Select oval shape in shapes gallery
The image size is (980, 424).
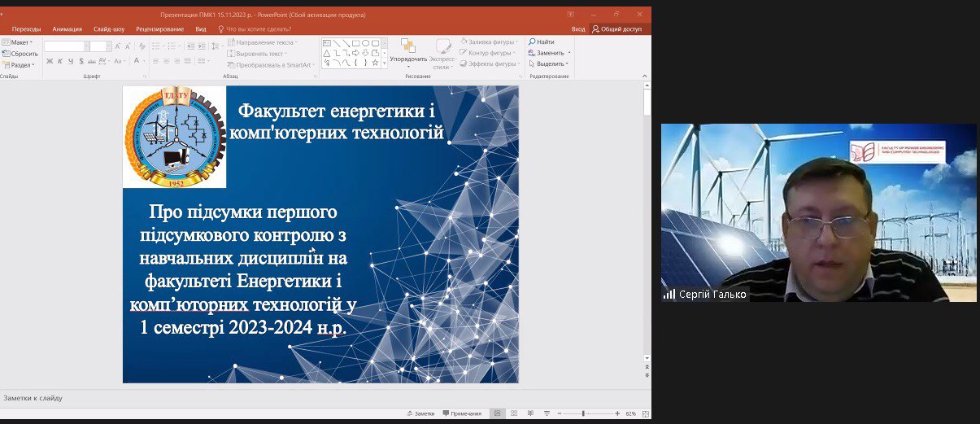[365, 42]
